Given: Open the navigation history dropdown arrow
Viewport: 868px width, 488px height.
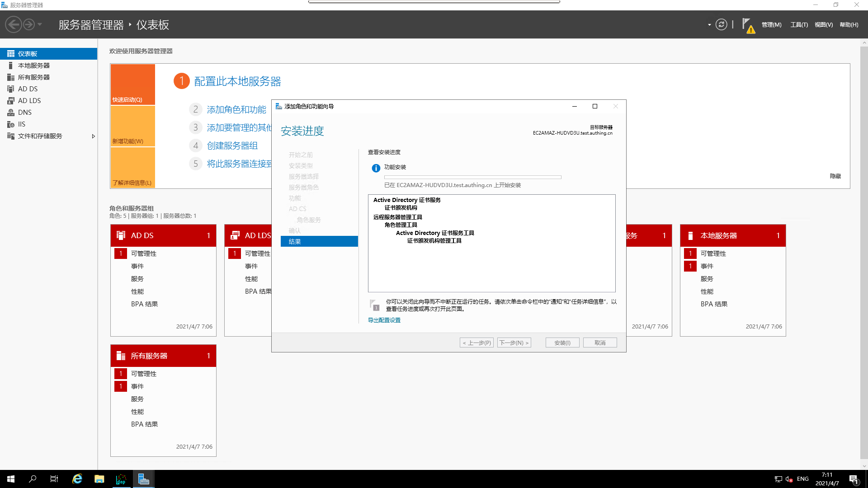Looking at the screenshot, I should 40,24.
